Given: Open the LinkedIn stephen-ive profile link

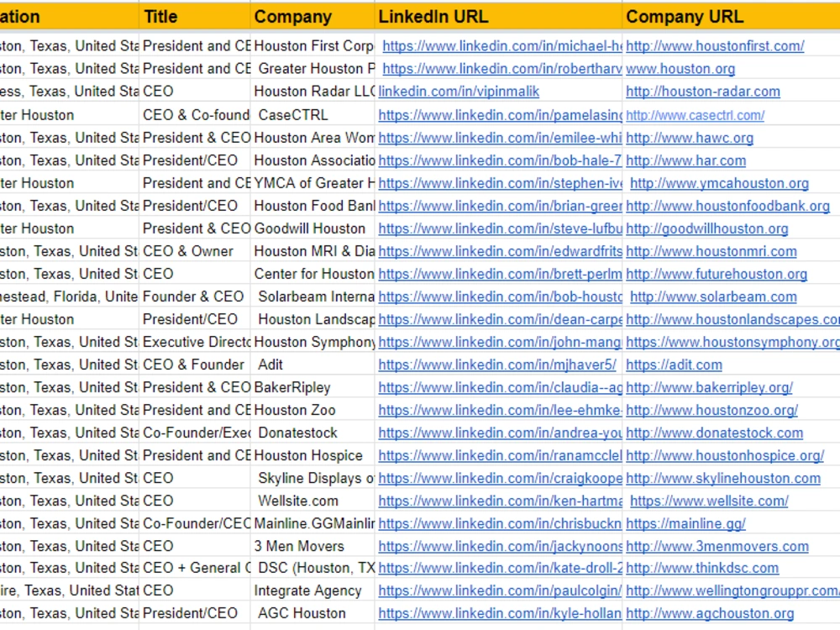Looking at the screenshot, I should tap(500, 183).
